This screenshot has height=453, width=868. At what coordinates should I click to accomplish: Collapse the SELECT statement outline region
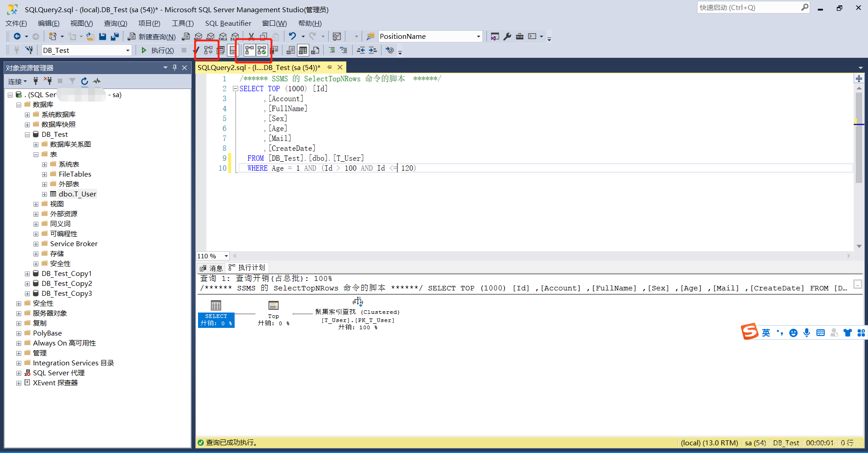235,89
